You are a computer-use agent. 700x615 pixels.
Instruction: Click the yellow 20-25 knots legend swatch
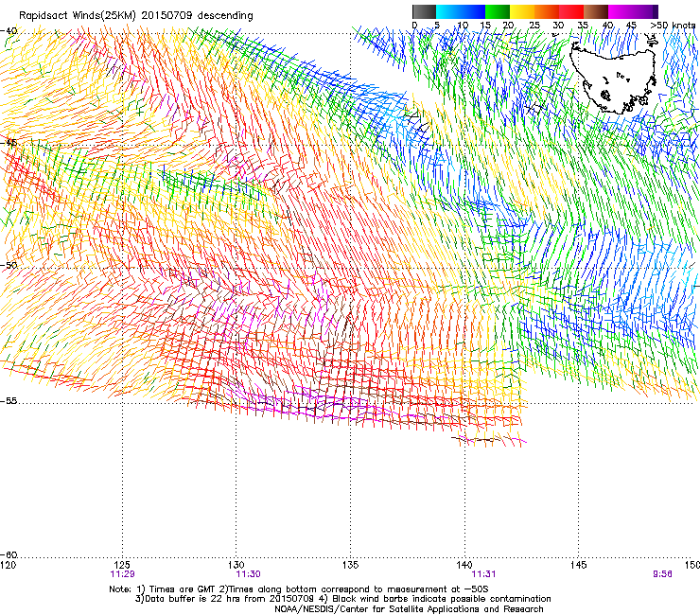(x=522, y=11)
